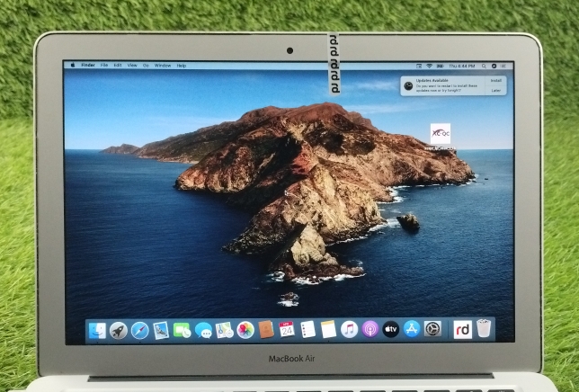579x392 pixels.
Task: Click Later in Updates Available notification
Action: click(496, 91)
